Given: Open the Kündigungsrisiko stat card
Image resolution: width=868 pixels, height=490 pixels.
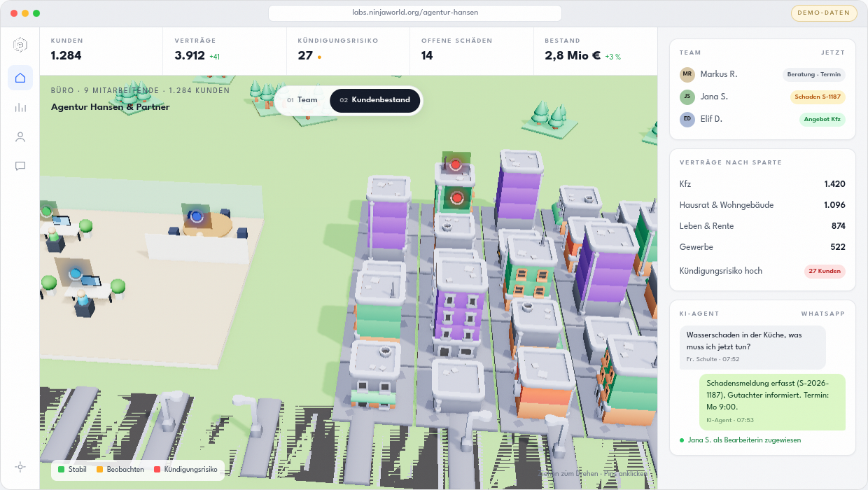Looking at the screenshot, I should click(x=348, y=51).
